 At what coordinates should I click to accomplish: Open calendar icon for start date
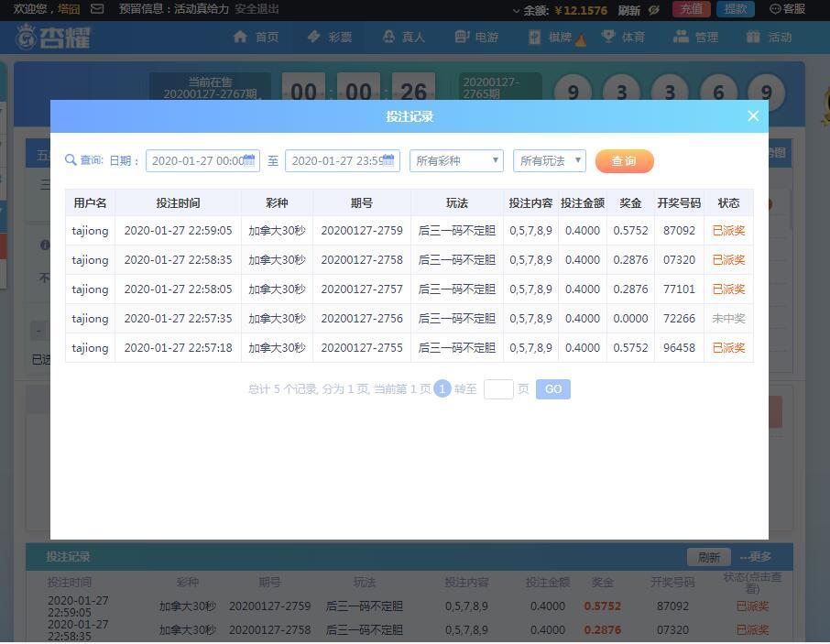point(249,160)
